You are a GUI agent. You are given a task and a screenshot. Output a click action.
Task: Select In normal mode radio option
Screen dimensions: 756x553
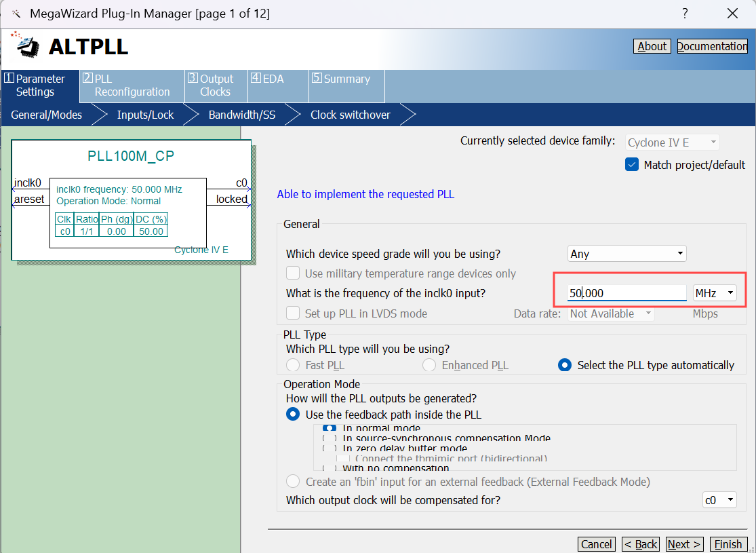[x=330, y=428]
